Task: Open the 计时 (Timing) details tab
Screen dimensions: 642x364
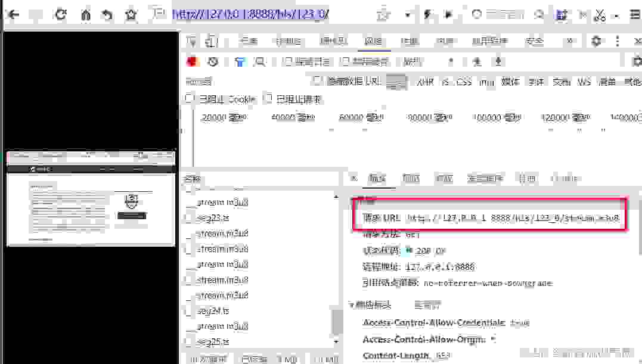Action: click(527, 178)
